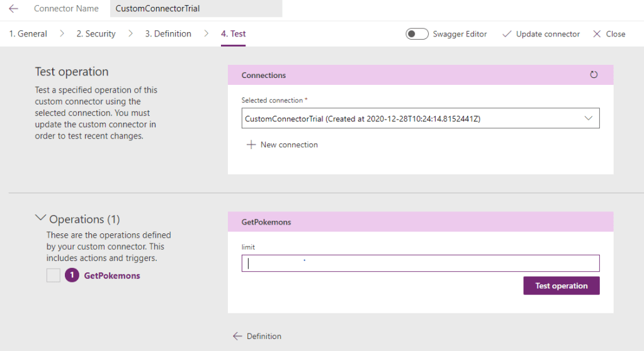
Task: Go to the 1. General step
Action: coord(28,34)
